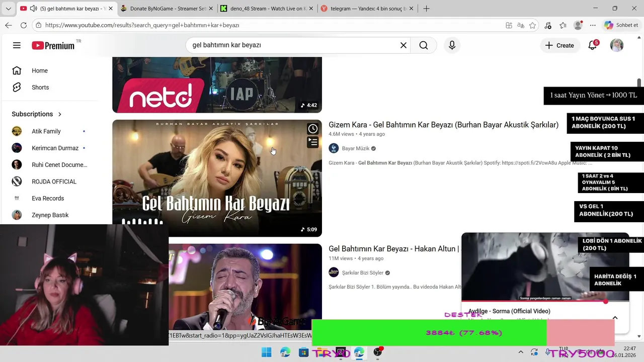Open YouTube notifications bell
Image resolution: width=644 pixels, height=362 pixels.
[593, 45]
